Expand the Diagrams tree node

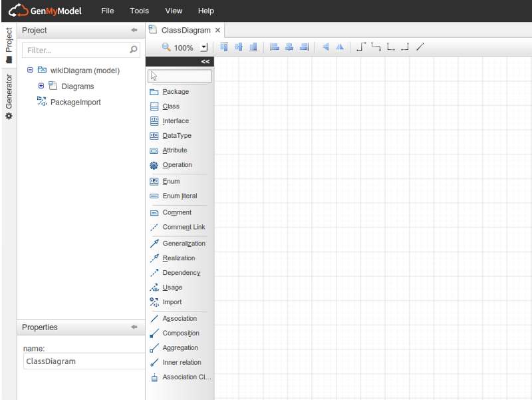41,85
